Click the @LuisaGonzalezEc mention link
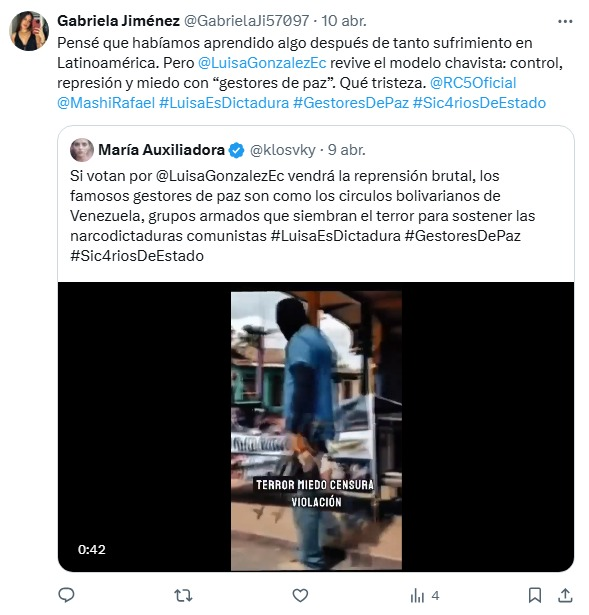 click(x=262, y=63)
